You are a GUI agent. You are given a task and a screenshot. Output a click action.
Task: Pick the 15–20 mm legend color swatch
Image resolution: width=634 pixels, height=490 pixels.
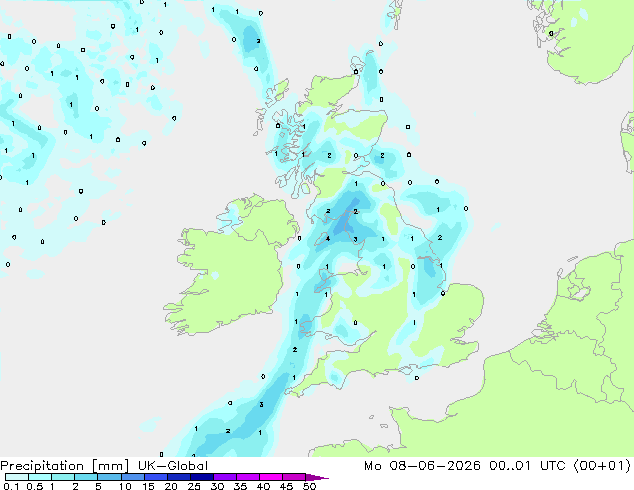[155, 477]
